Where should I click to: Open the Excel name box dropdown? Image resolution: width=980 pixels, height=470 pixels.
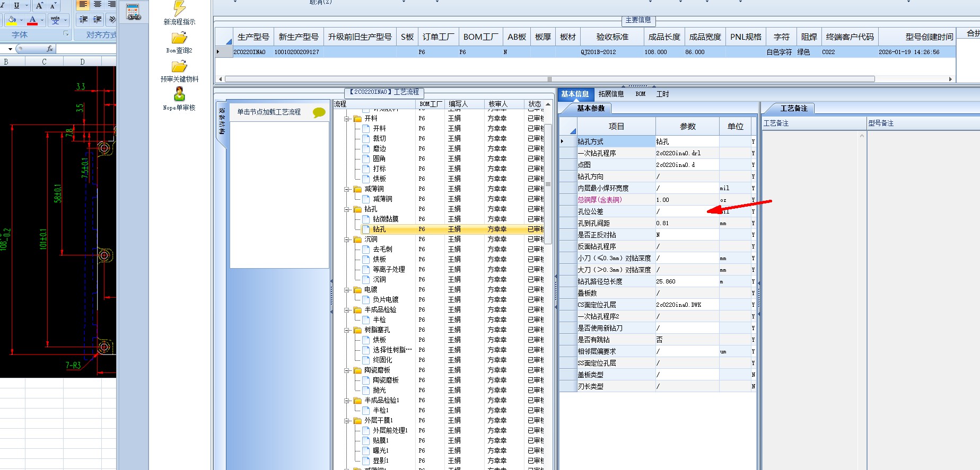(10, 49)
